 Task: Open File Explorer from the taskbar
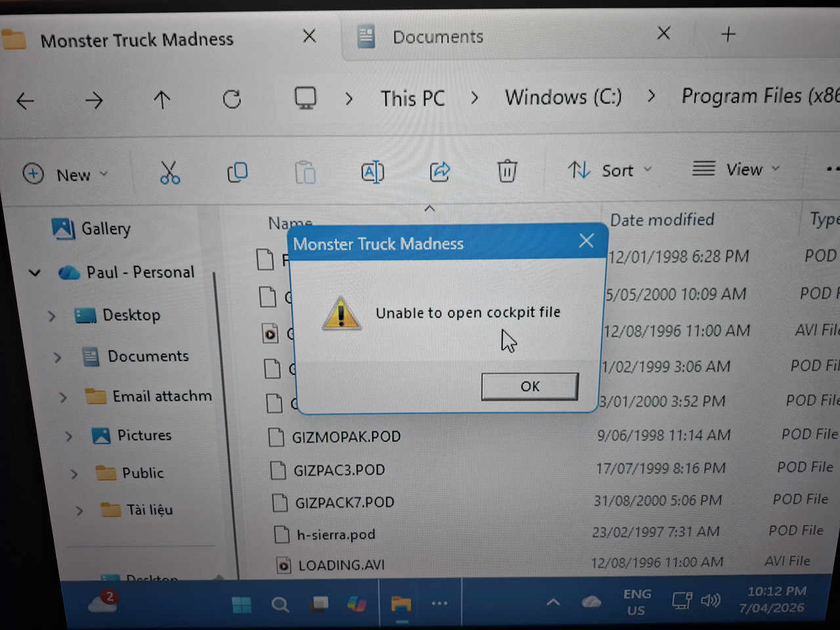(401, 603)
